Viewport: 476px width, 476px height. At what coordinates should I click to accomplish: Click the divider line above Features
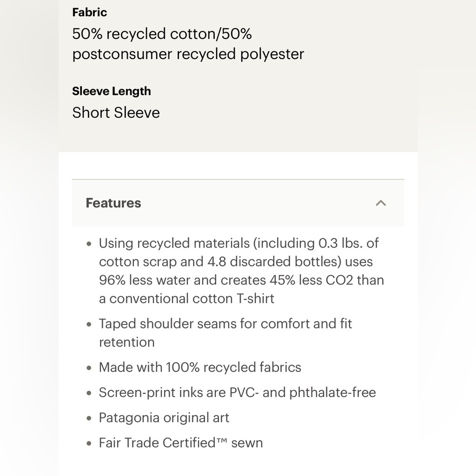pos(238,179)
